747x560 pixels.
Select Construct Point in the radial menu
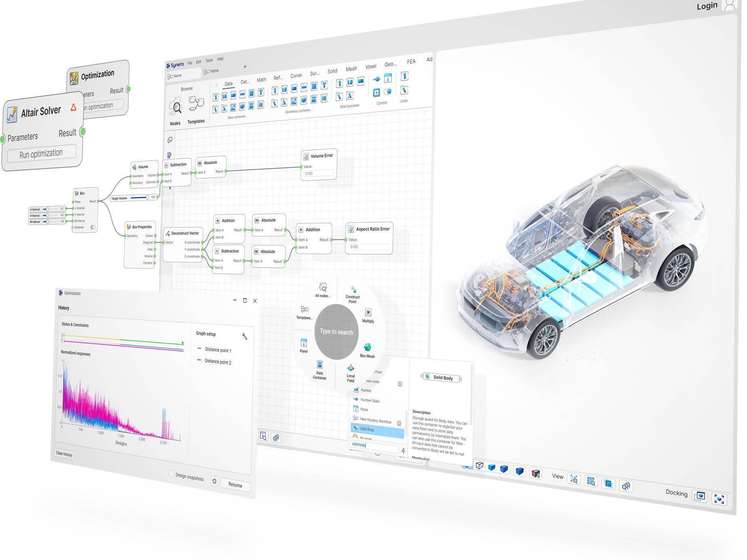[x=353, y=295]
